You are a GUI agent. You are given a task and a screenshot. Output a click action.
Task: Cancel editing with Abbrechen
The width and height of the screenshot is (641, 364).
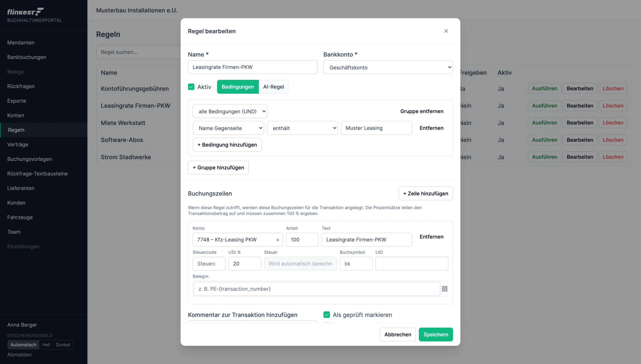click(x=398, y=334)
